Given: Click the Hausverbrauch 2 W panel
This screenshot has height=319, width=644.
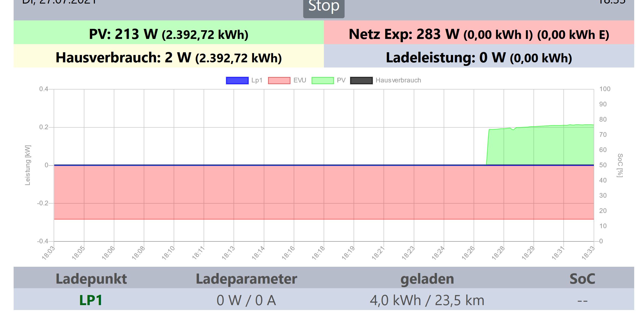Looking at the screenshot, I should coord(168,57).
